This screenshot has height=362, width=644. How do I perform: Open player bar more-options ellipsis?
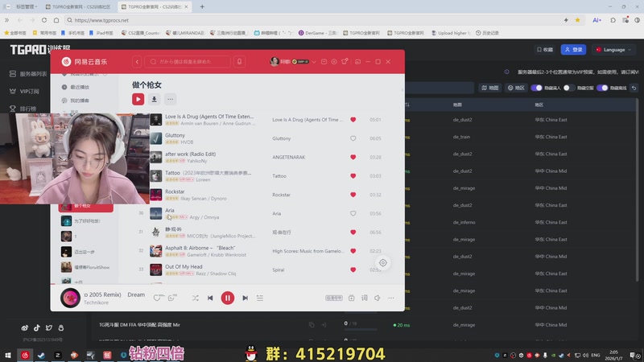tap(391, 298)
